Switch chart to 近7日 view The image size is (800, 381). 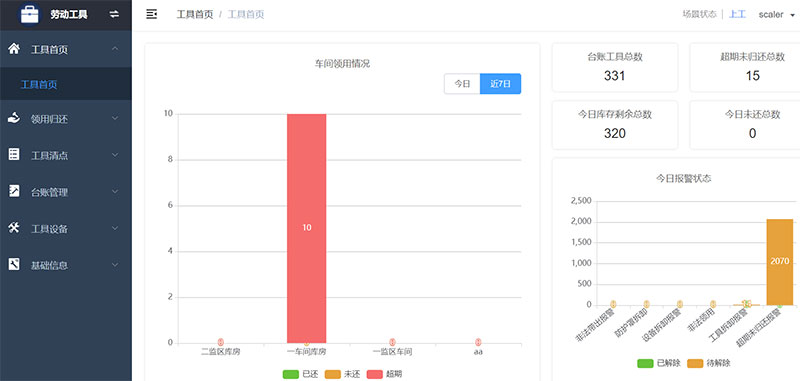501,84
